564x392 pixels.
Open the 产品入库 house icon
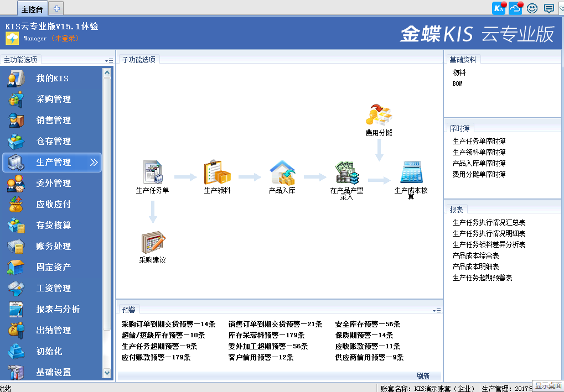[x=282, y=172]
